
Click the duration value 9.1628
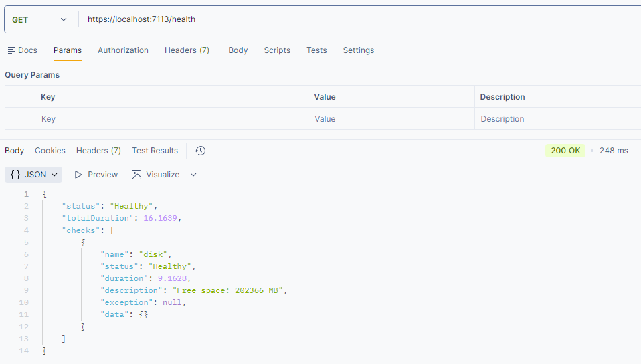point(172,278)
